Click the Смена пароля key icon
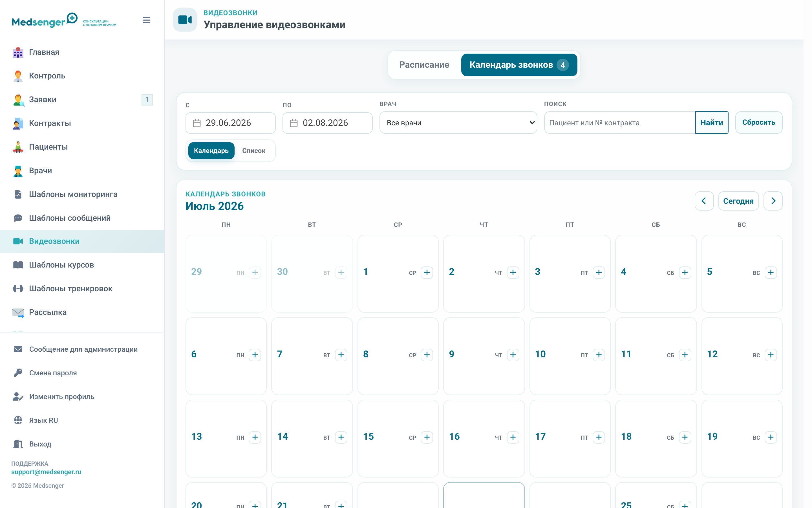This screenshot has height=508, width=812. pos(18,373)
